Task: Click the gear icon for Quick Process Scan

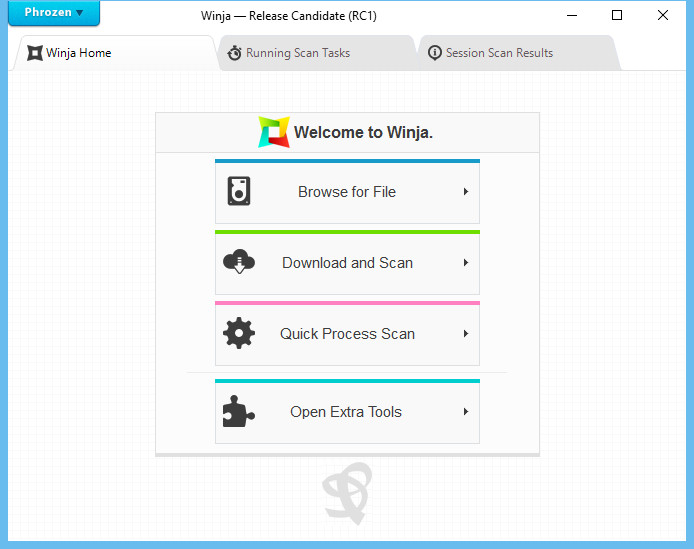Action: click(239, 333)
